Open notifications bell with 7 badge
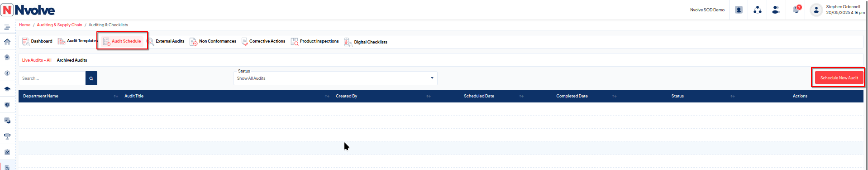Screen dimensions: 868x170 pyautogui.click(x=796, y=9)
